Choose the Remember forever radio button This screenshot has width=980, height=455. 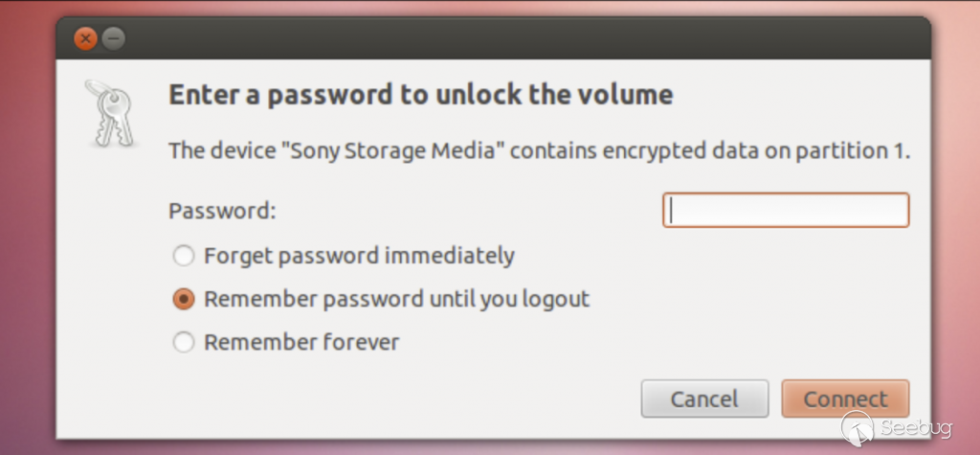[183, 342]
